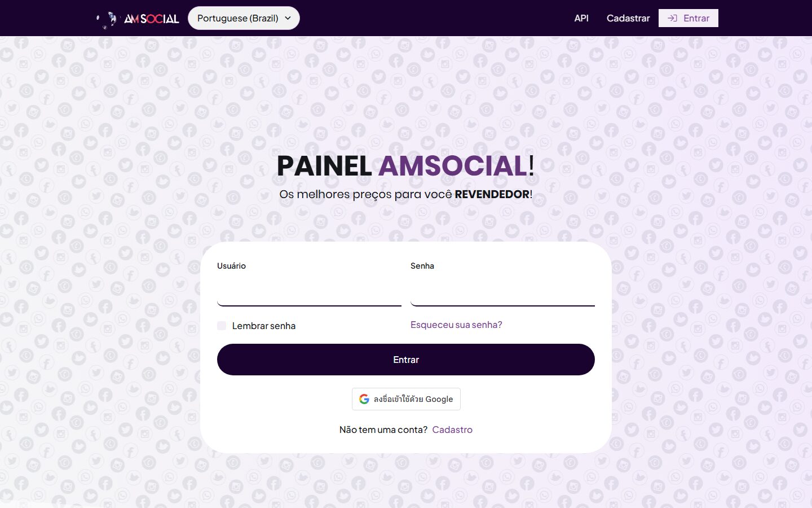Open the Cadastrar page from the top menu

click(628, 18)
